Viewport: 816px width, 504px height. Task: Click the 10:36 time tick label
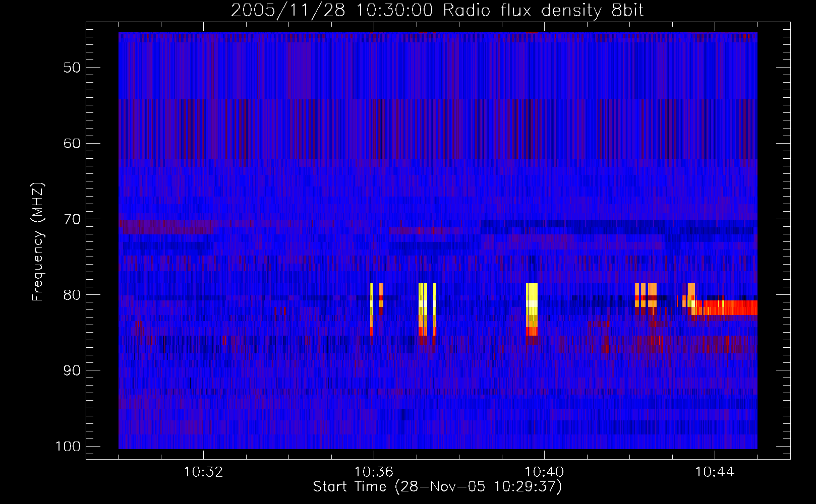click(374, 472)
